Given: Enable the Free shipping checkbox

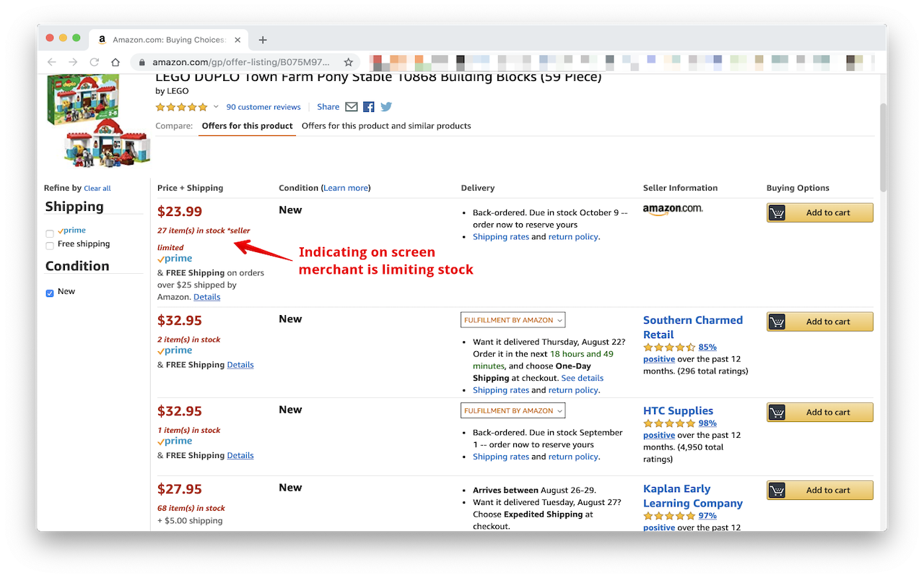Looking at the screenshot, I should pyautogui.click(x=50, y=246).
